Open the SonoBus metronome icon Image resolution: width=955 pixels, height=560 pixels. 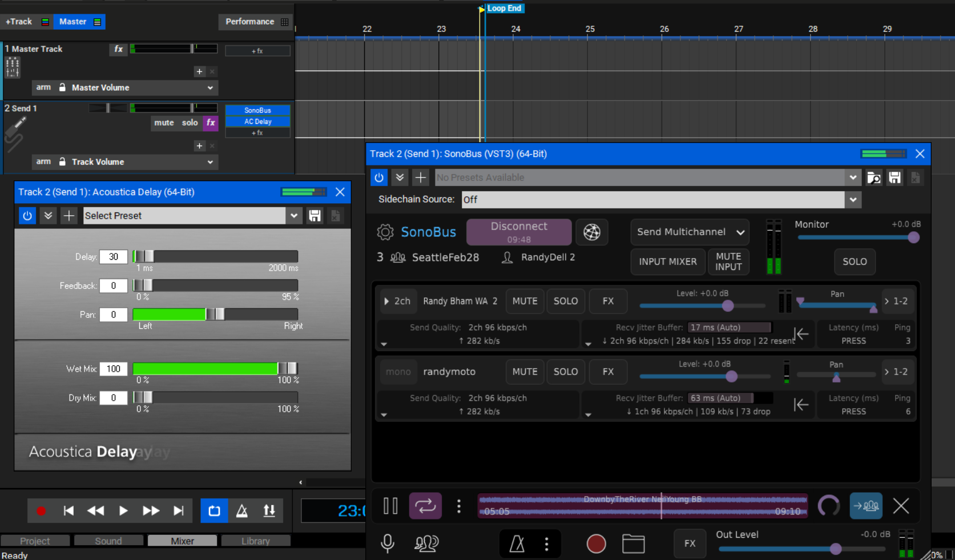click(517, 543)
